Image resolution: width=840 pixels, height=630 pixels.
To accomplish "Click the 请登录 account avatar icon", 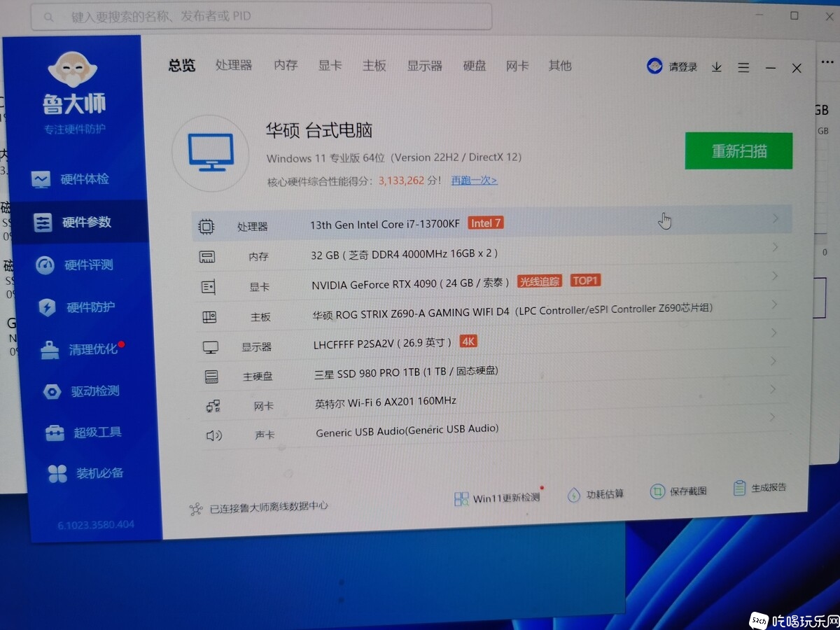I will [x=654, y=66].
